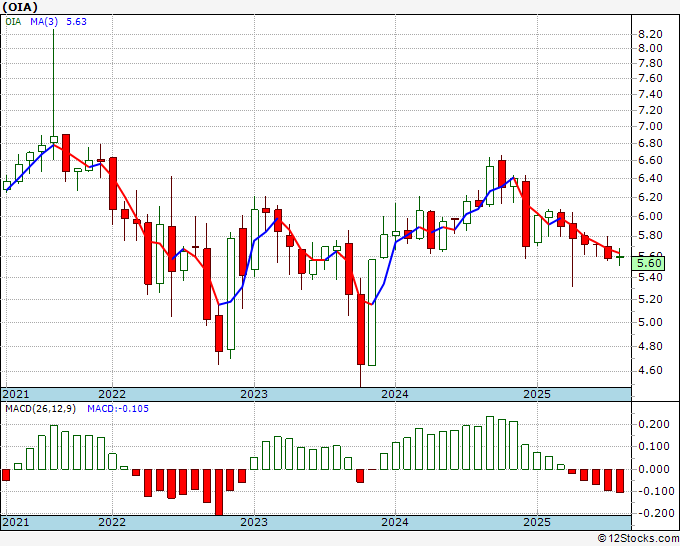Click the 6.00 price axis label

click(650, 216)
